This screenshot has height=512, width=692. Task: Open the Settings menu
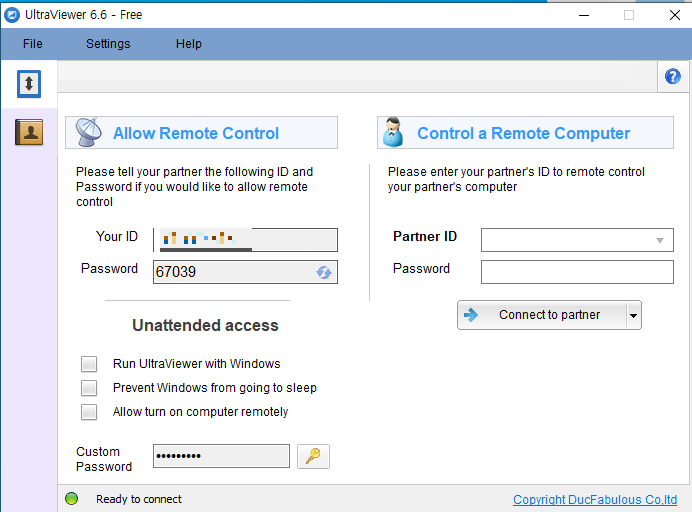coord(108,44)
